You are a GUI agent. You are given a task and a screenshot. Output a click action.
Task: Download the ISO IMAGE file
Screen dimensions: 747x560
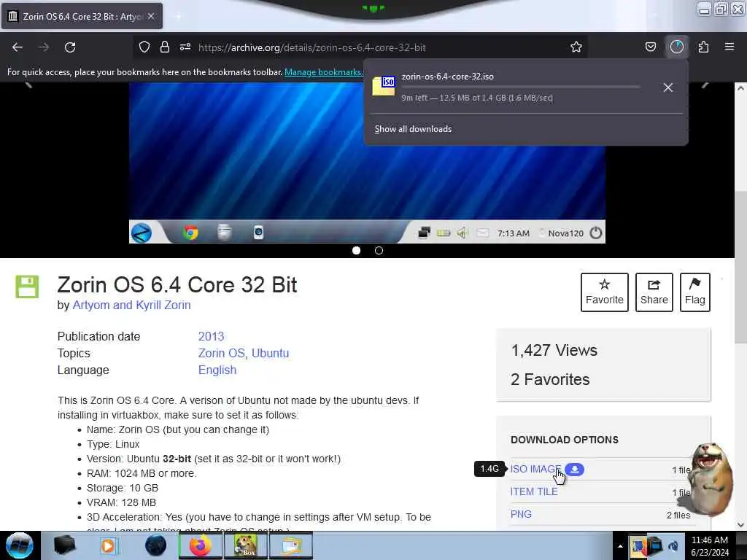[535, 469]
